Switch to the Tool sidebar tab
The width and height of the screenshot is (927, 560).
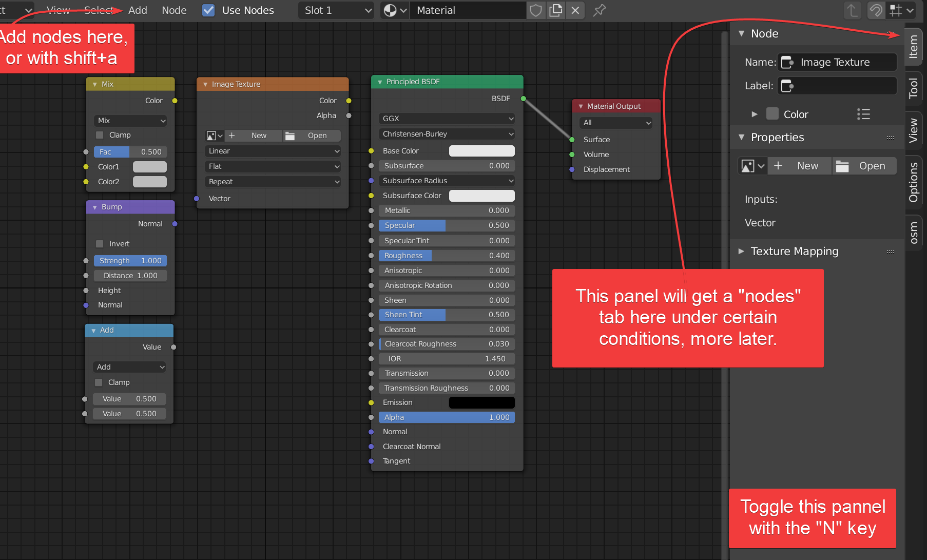(x=914, y=88)
